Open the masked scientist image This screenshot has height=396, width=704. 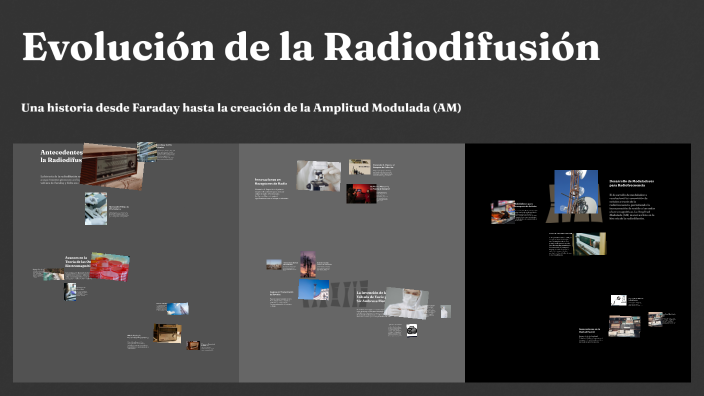406,303
